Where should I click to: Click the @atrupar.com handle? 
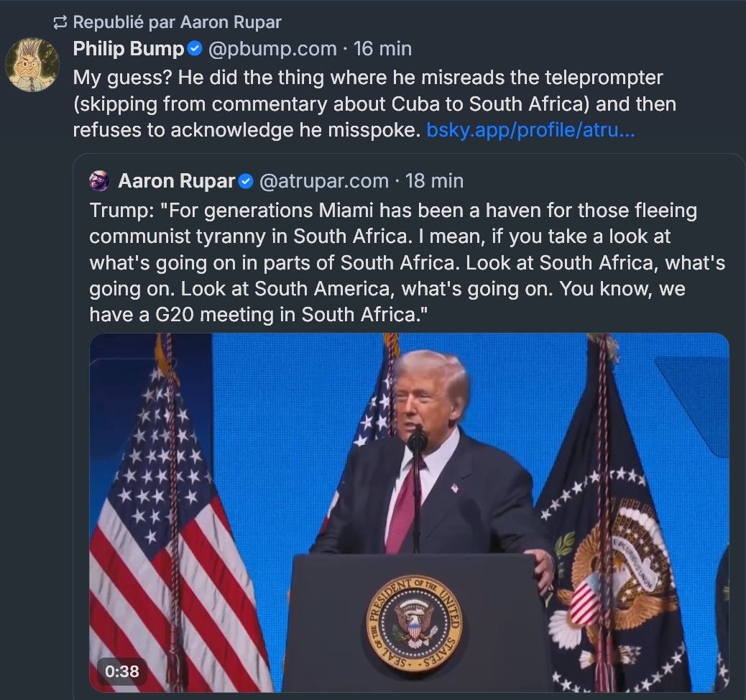[323, 181]
